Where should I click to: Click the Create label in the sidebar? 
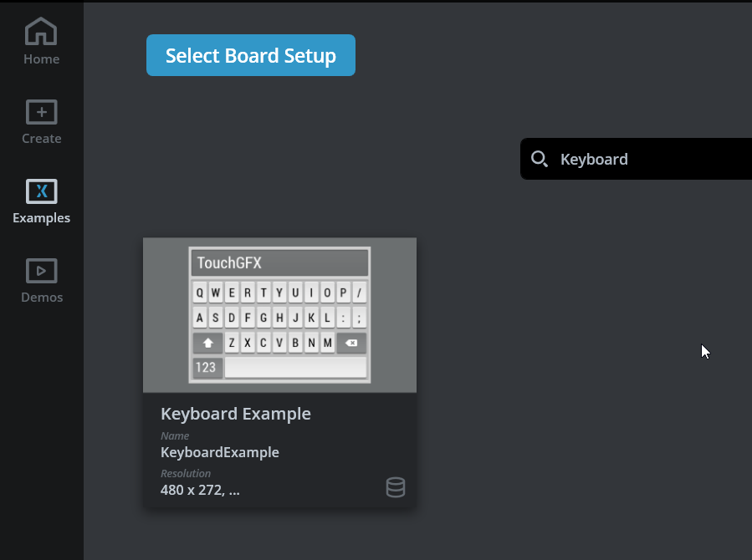coord(41,138)
